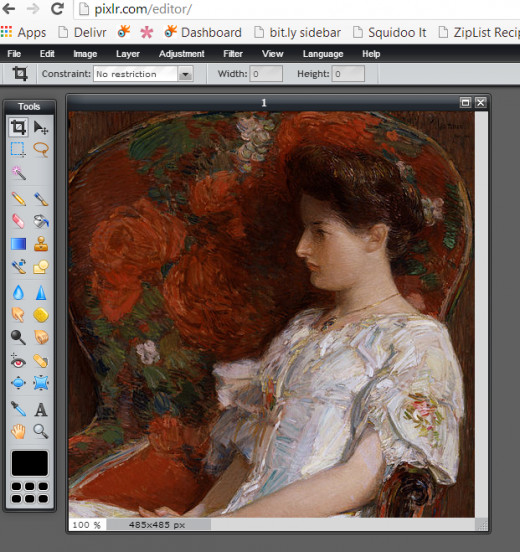This screenshot has width=520, height=552.
Task: Open the Help menu
Action: click(x=371, y=54)
